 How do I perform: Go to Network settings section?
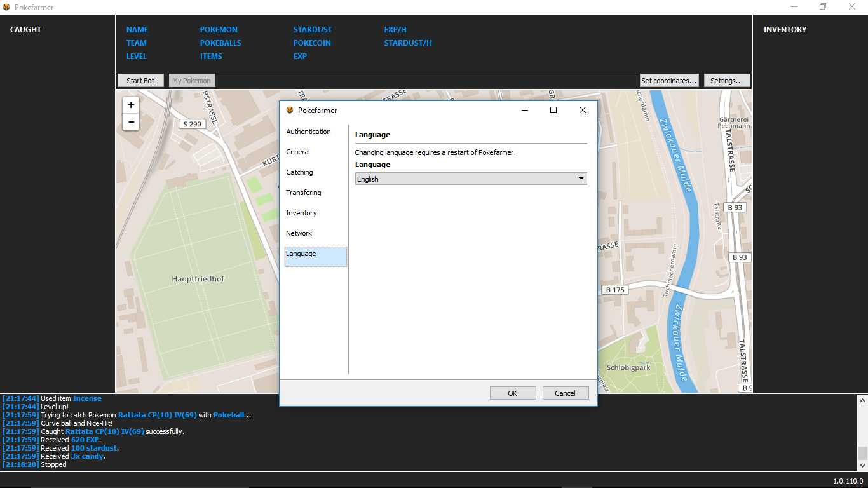click(315, 233)
